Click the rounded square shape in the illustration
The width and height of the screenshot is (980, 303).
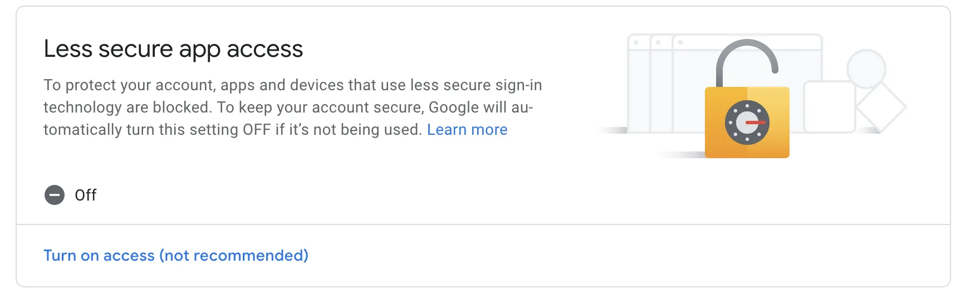829,107
